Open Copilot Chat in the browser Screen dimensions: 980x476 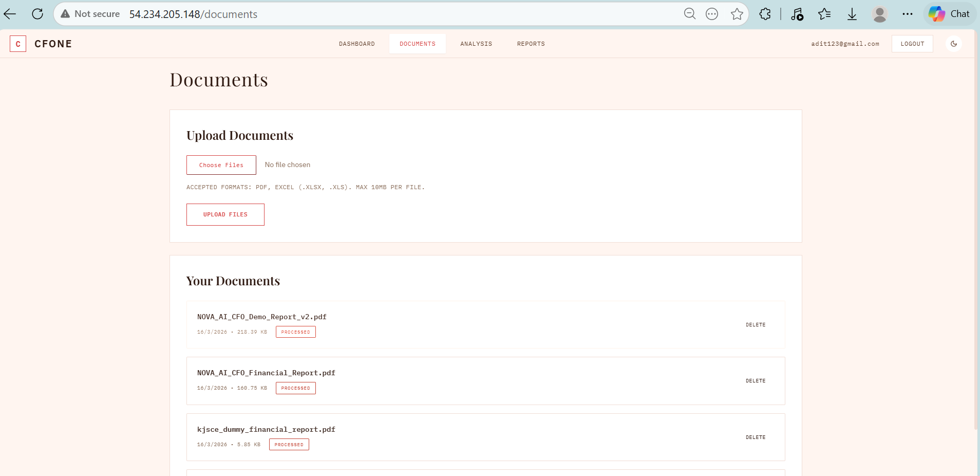click(x=949, y=14)
